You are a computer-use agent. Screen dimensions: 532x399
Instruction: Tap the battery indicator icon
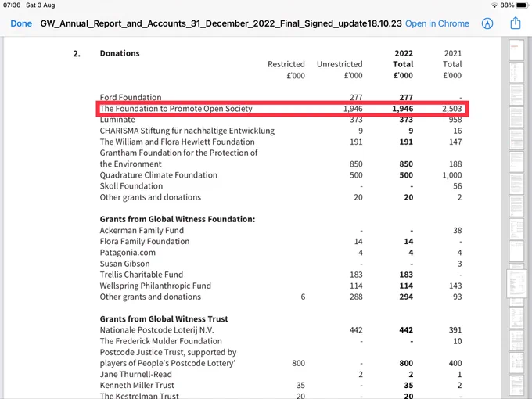pos(522,5)
